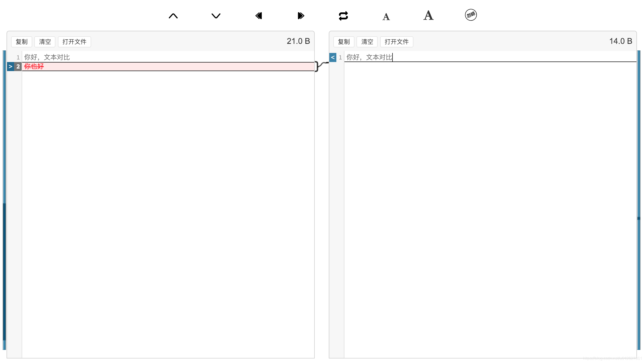Click line number 2 in left gutter
The image size is (644, 363).
coord(18,67)
